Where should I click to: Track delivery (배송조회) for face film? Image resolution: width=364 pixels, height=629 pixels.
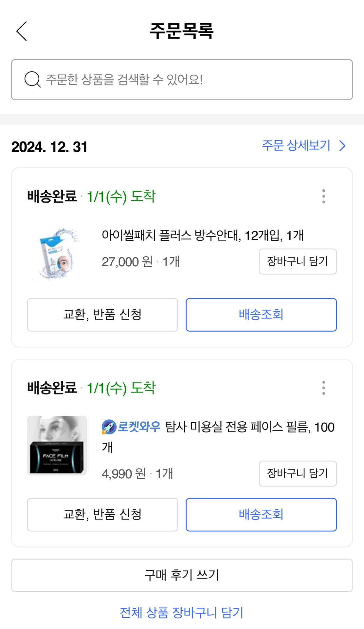(261, 514)
